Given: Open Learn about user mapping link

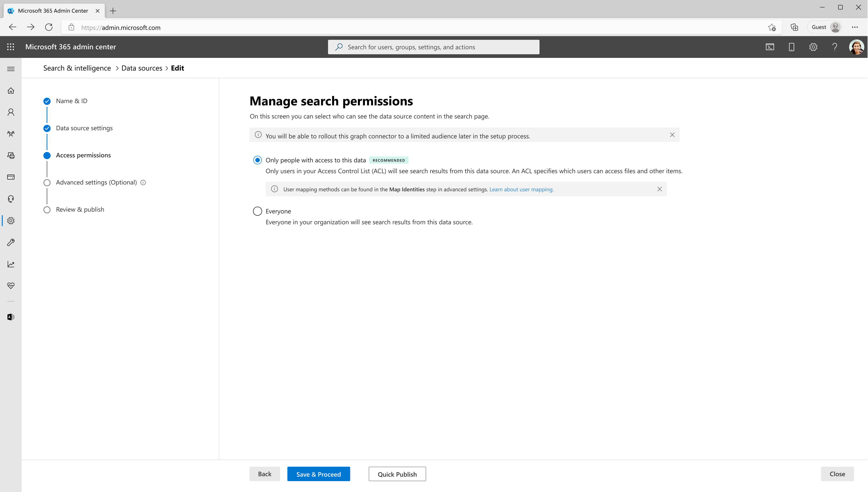Looking at the screenshot, I should (x=521, y=189).
